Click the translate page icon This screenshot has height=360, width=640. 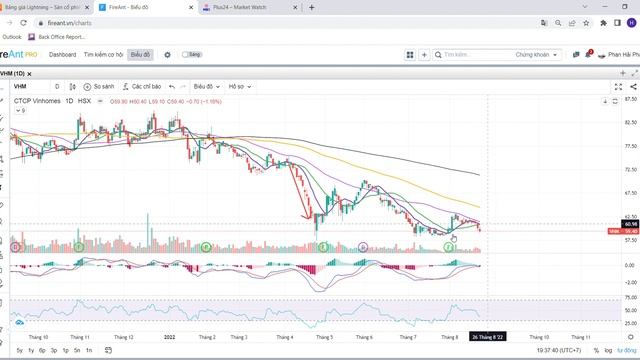544,23
